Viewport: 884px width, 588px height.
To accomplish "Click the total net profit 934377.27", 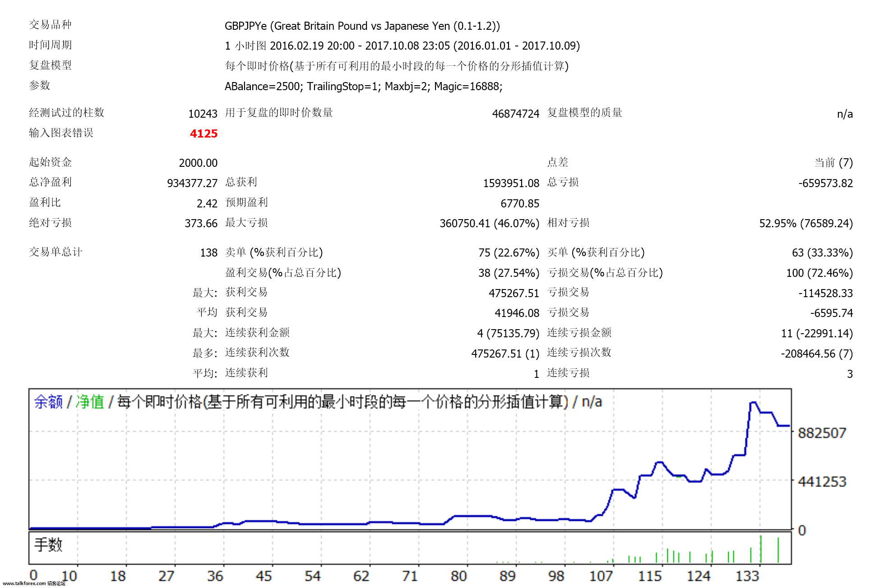I will click(192, 183).
